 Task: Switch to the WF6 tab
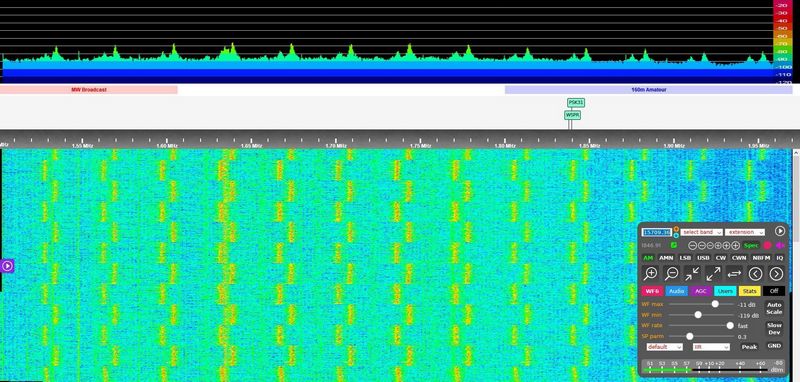click(x=652, y=291)
